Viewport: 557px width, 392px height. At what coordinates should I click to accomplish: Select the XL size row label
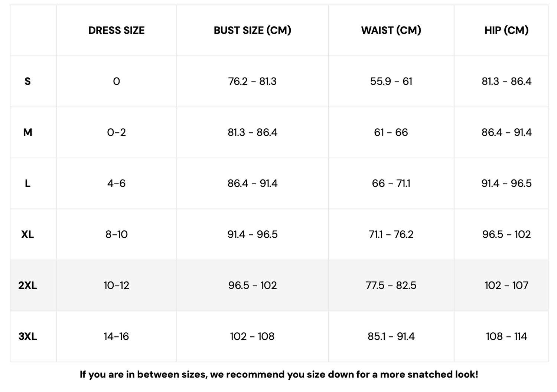click(x=27, y=234)
